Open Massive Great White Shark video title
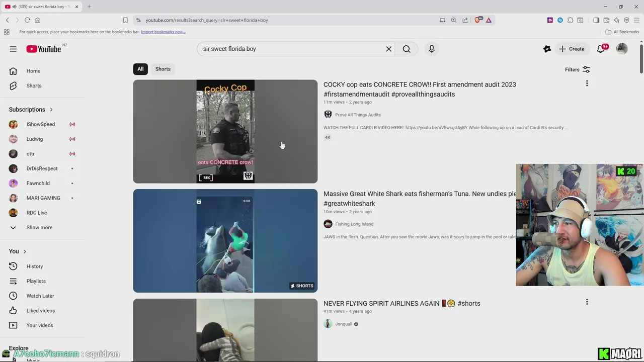This screenshot has height=362, width=644. (420, 199)
